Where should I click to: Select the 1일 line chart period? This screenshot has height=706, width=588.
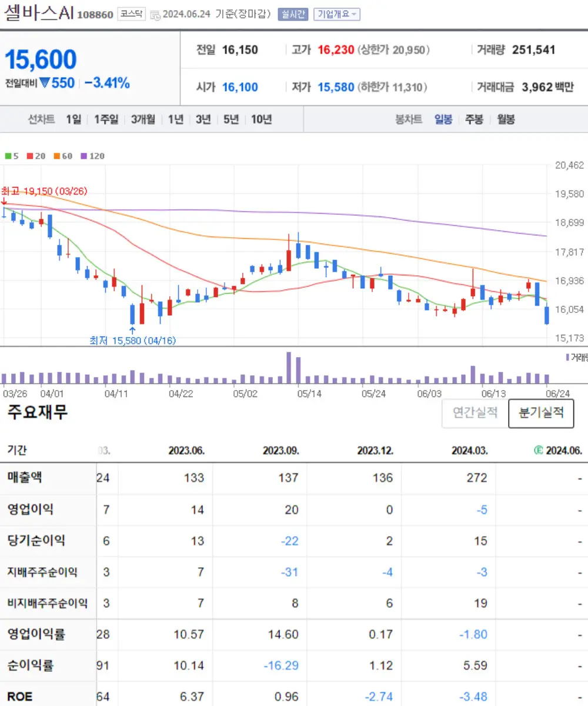pyautogui.click(x=73, y=119)
